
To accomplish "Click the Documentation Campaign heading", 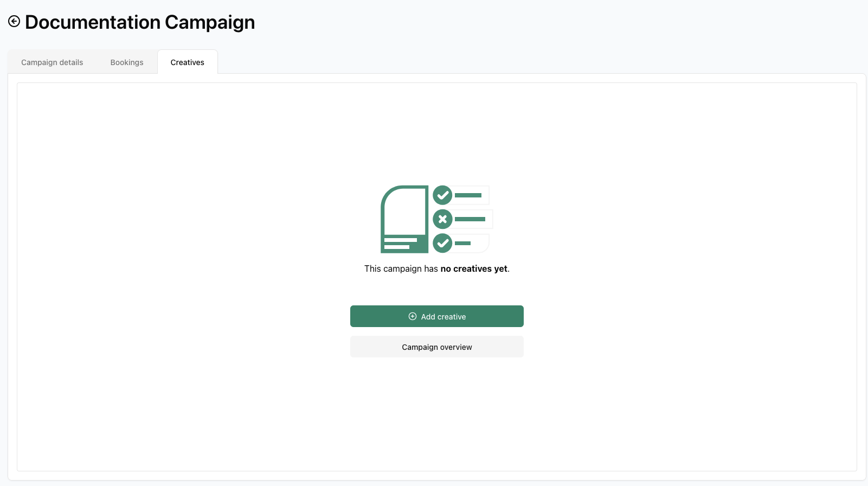I will pyautogui.click(x=140, y=22).
